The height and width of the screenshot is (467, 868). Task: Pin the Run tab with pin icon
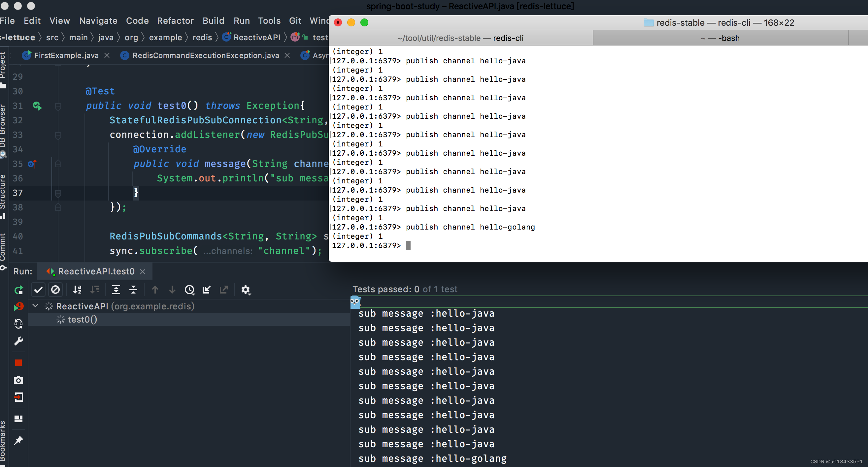(18, 440)
